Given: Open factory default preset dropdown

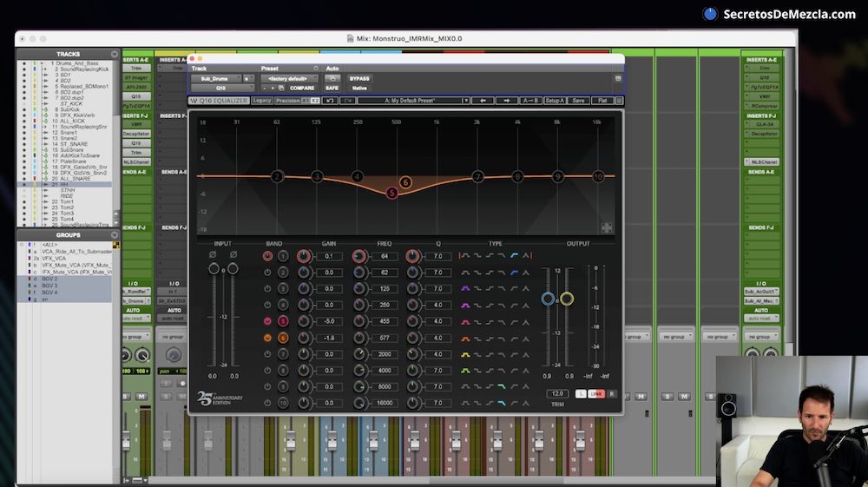Looking at the screenshot, I should coord(288,79).
